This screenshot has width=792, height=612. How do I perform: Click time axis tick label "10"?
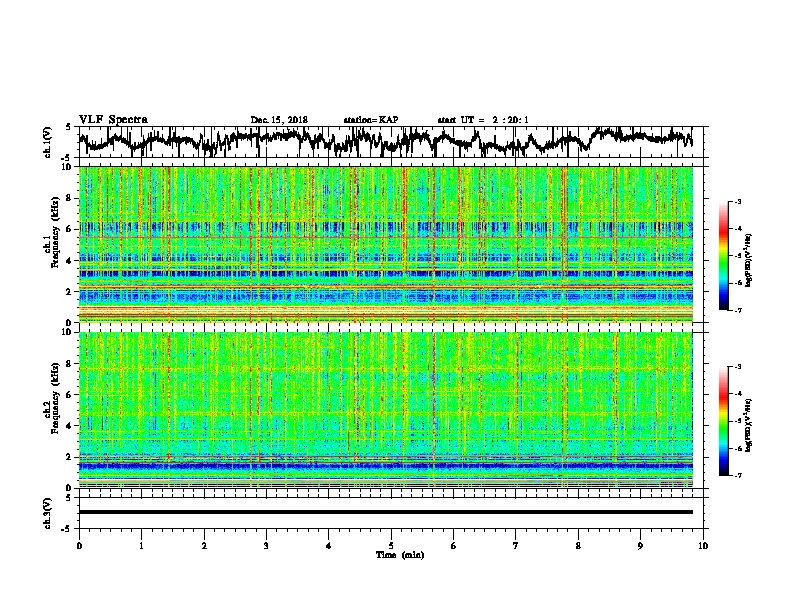(703, 546)
